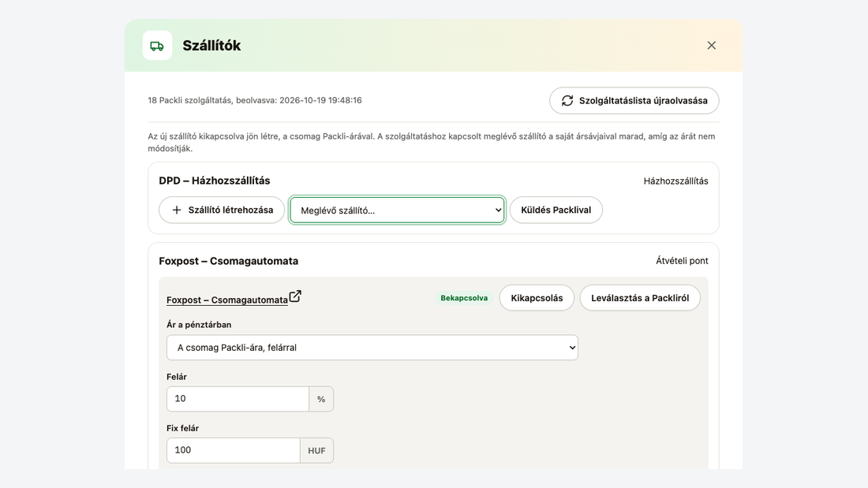Screen dimensions: 868x488
Task: Click the HUF unit suffix
Action: point(316,450)
